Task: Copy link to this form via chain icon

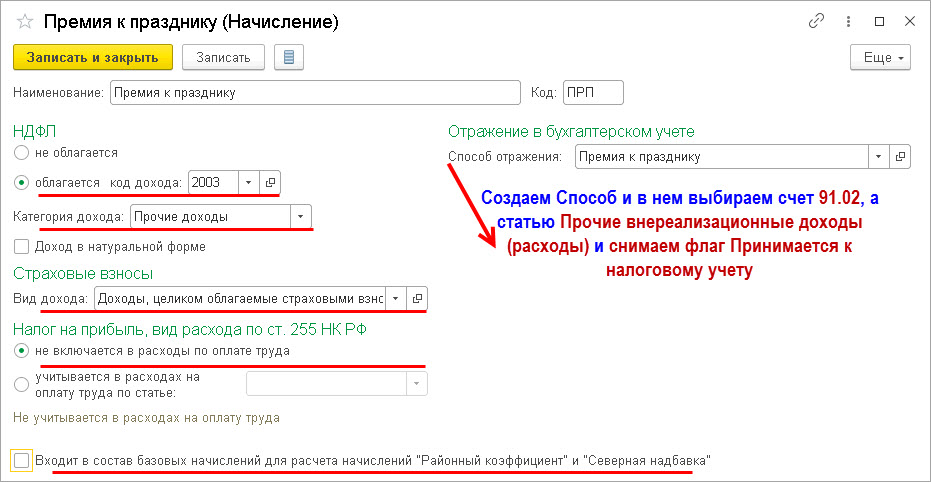Action: (816, 22)
